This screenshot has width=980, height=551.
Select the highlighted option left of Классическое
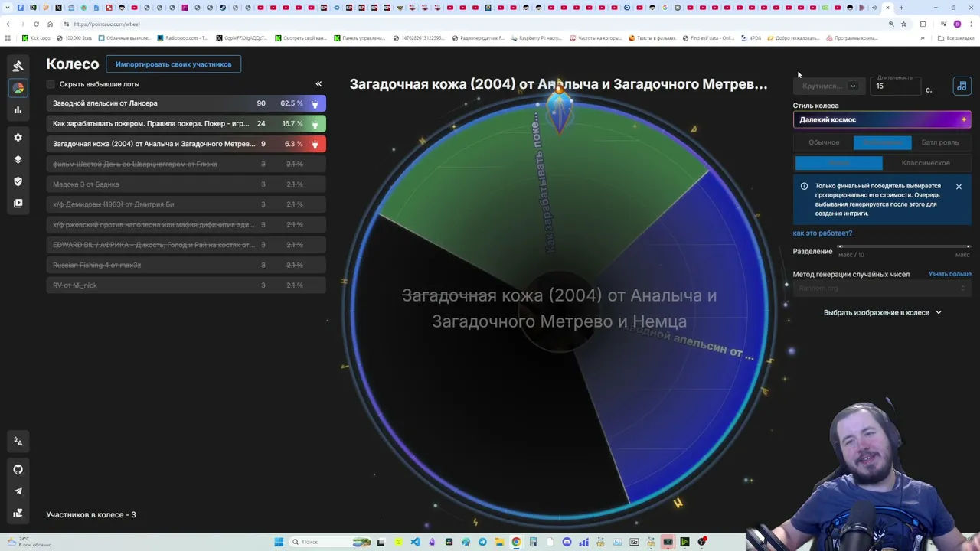click(839, 163)
